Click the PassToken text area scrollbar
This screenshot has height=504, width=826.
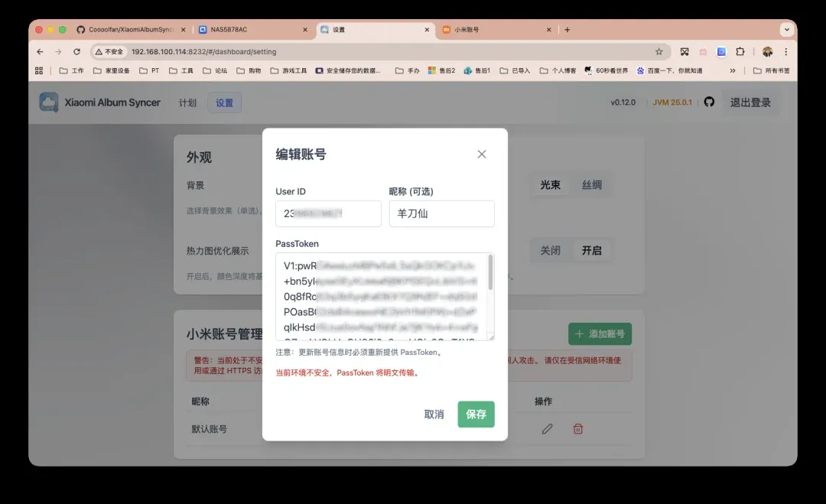(490, 273)
